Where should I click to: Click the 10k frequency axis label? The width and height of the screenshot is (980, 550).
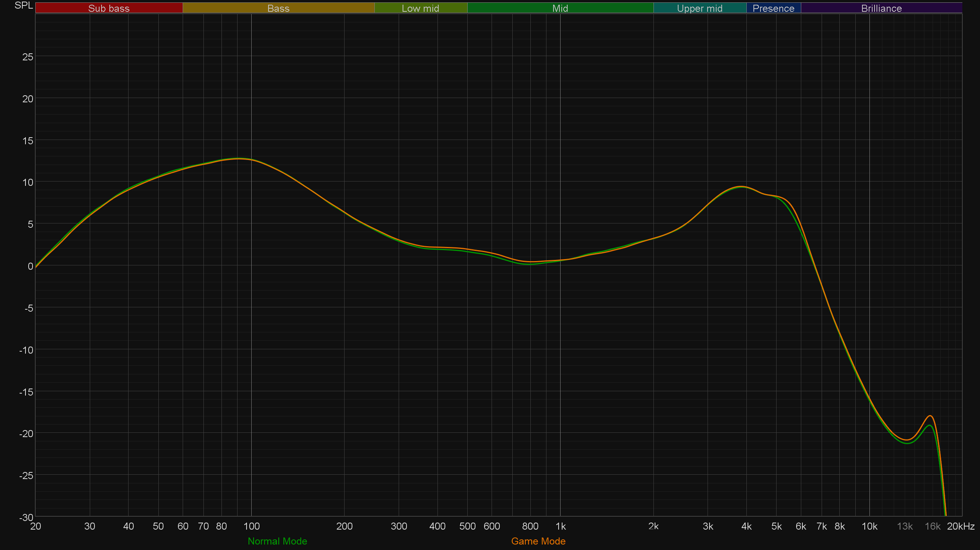pyautogui.click(x=869, y=526)
